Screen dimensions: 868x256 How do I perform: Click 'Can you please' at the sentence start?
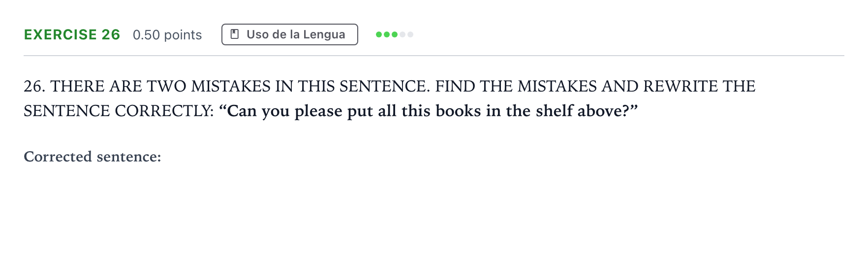point(284,111)
